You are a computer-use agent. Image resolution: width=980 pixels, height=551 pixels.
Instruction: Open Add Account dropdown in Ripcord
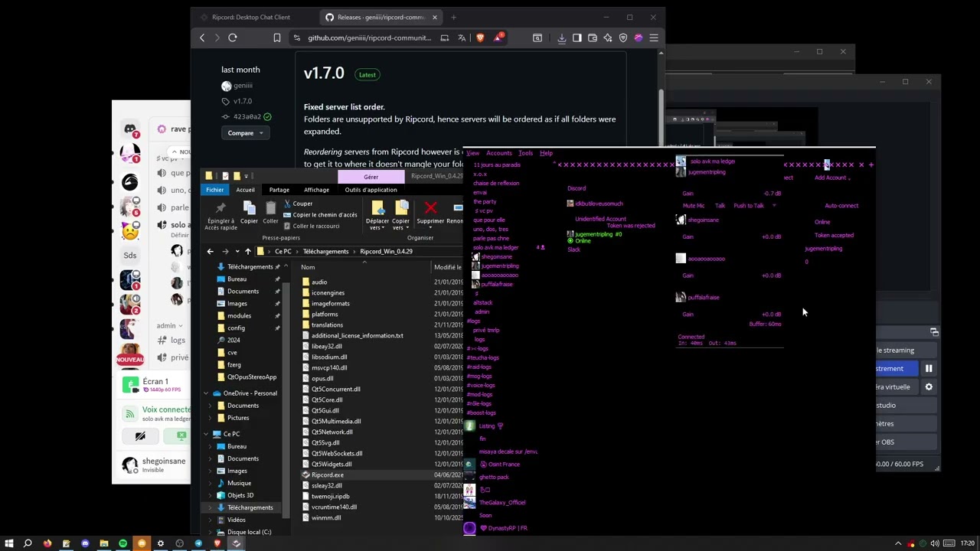[x=832, y=178]
